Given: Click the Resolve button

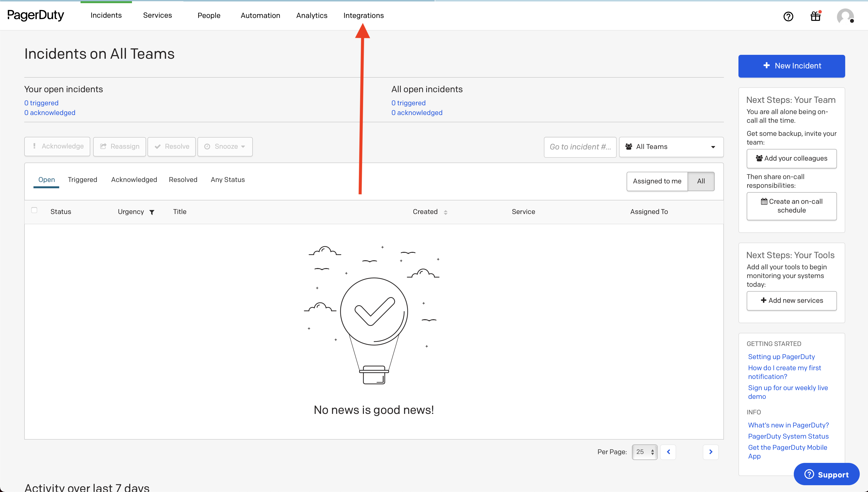Looking at the screenshot, I should tap(172, 146).
